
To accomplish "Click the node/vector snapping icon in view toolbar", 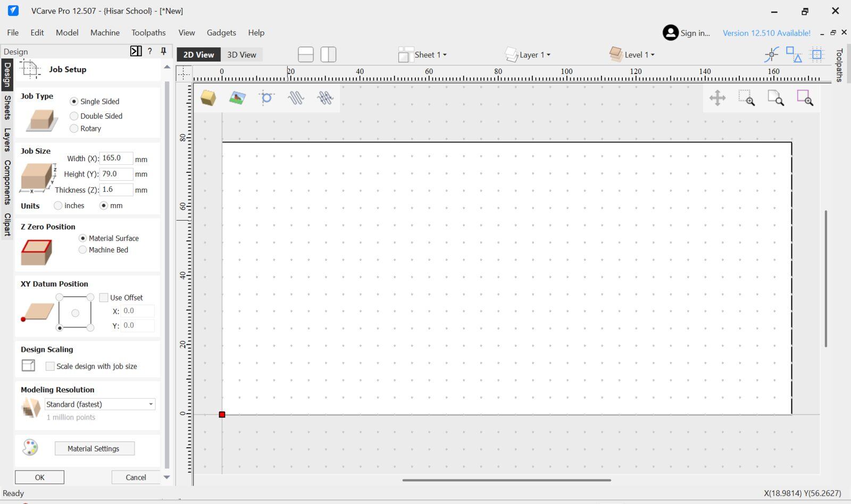I will (x=266, y=98).
